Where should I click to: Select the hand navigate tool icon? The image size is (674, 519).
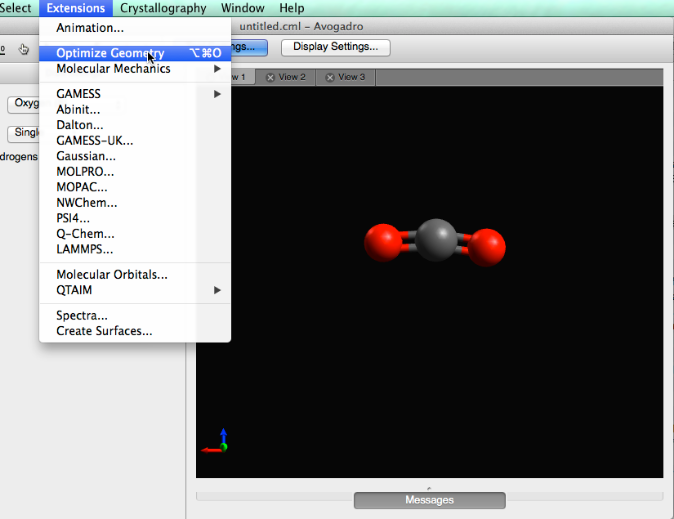(24, 48)
